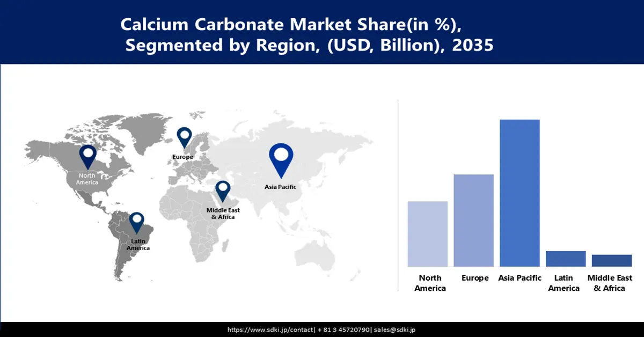This screenshot has height=337, width=644.
Task: Select the North America bar in chart
Action: coord(428,234)
